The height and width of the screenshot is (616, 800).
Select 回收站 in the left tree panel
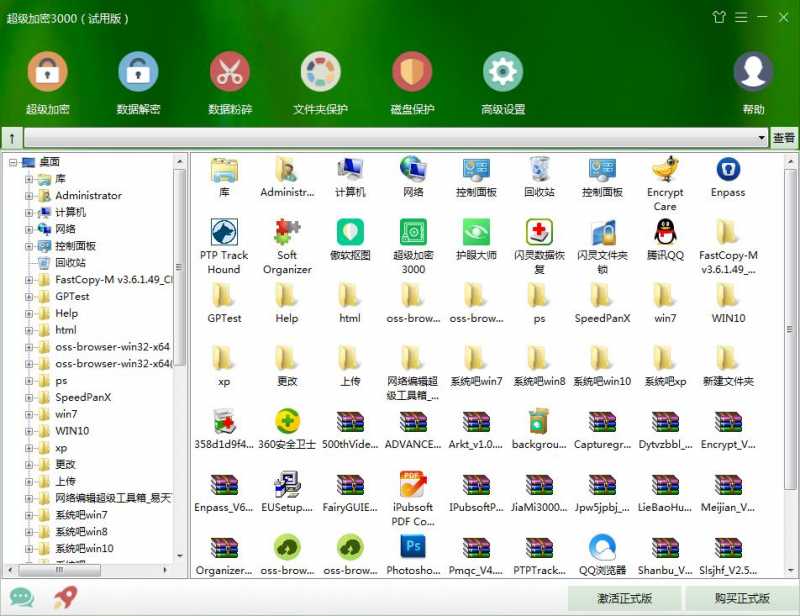[x=68, y=262]
